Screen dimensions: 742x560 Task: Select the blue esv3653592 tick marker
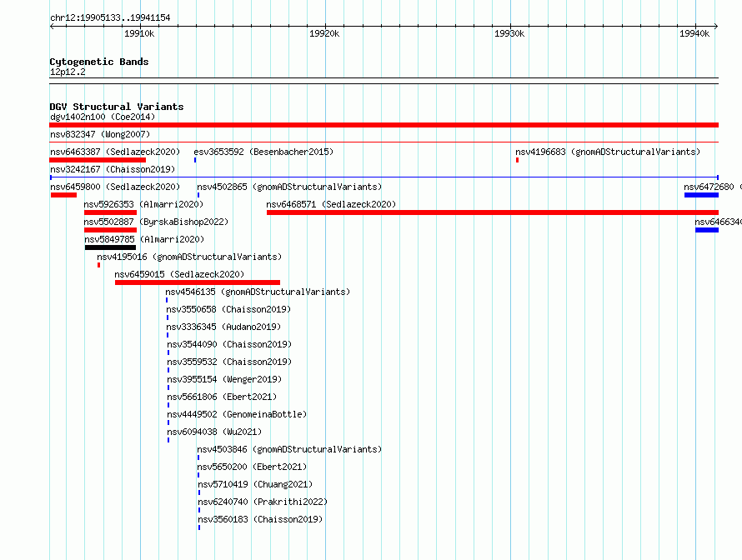point(195,160)
